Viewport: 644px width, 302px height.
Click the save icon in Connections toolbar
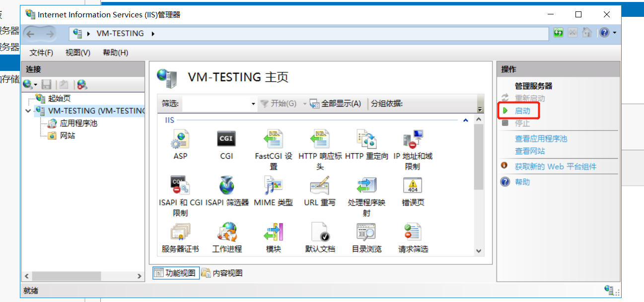coord(46,85)
